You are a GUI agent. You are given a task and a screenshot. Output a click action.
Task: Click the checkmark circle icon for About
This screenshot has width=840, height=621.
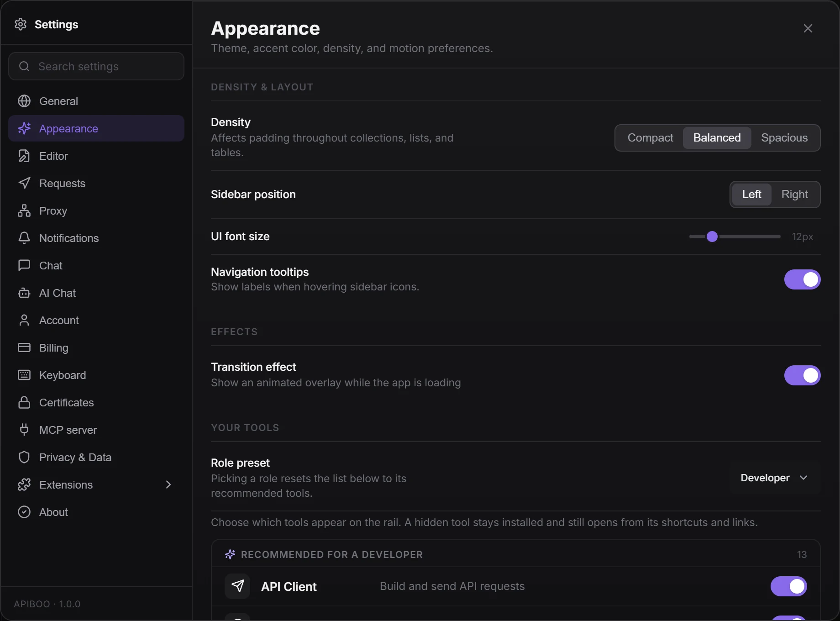24,512
